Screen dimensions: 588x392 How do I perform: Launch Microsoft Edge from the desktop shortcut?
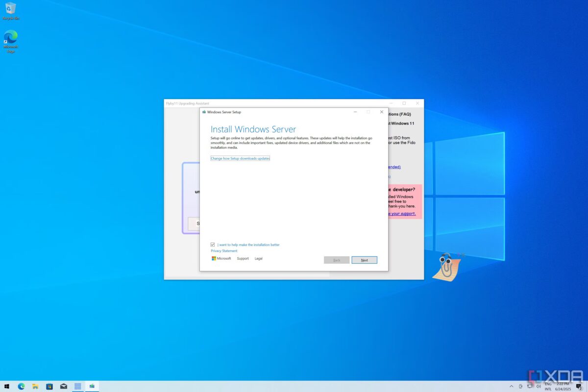pos(10,39)
